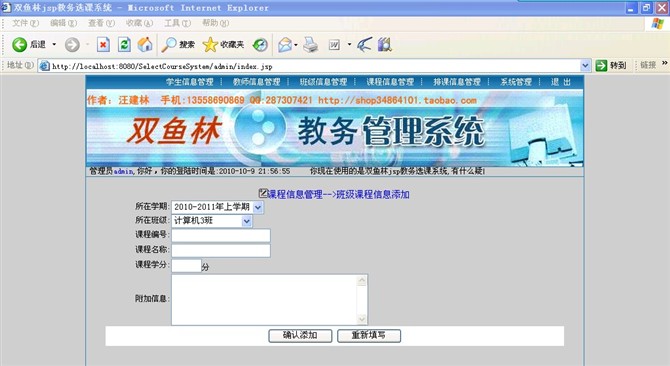Open the 查看 (View) menu
Image resolution: width=670 pixels, height=366 pixels.
[x=101, y=23]
